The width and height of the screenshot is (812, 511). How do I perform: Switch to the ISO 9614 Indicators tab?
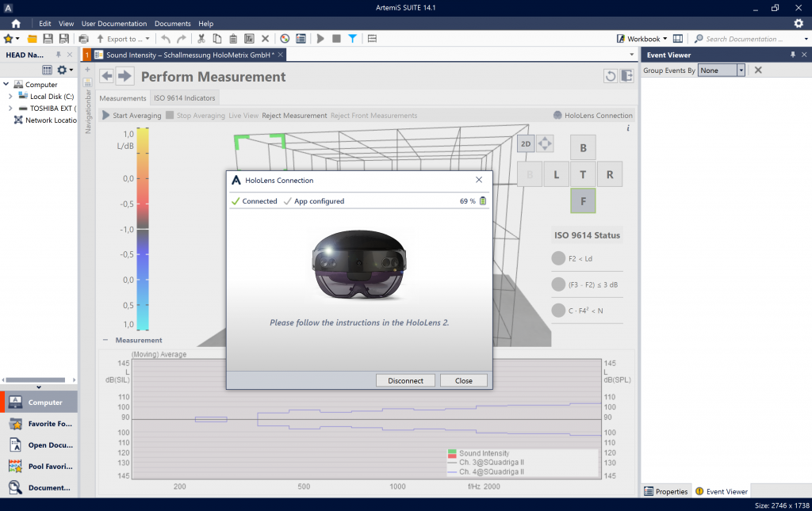point(185,98)
